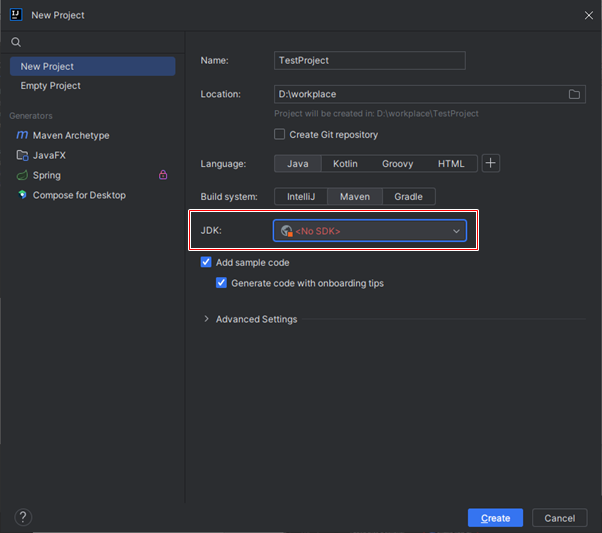602x533 pixels.
Task: Click the sidebar search field
Action: tap(93, 42)
